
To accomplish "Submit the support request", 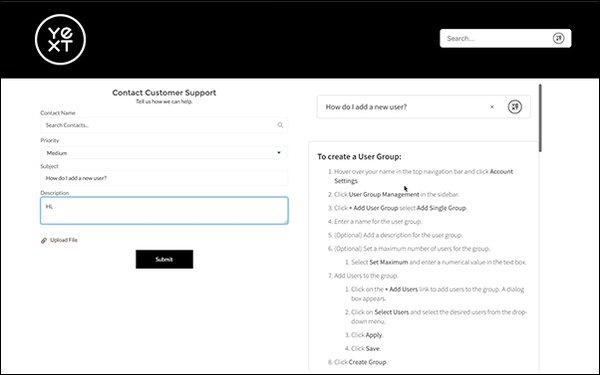I will pos(164,259).
